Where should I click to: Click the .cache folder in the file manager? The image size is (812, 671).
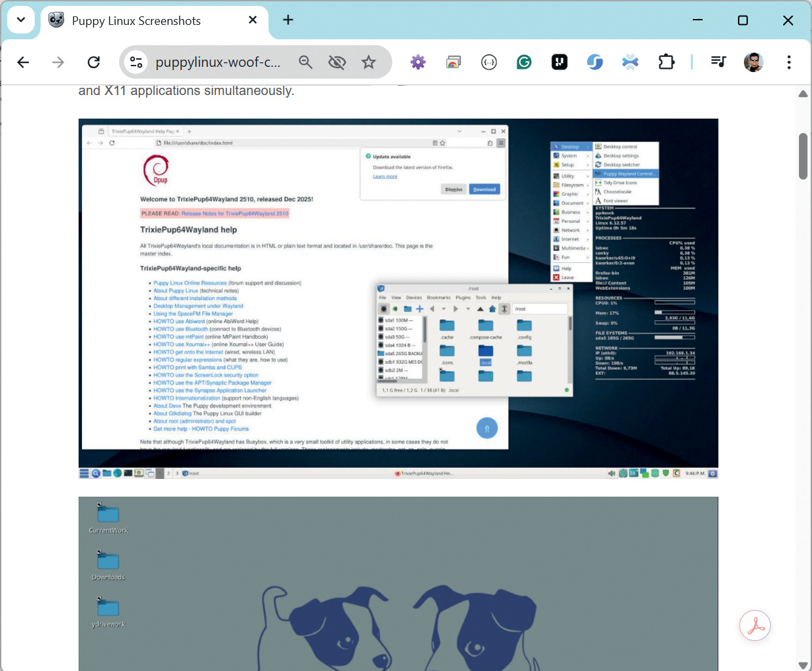click(447, 329)
